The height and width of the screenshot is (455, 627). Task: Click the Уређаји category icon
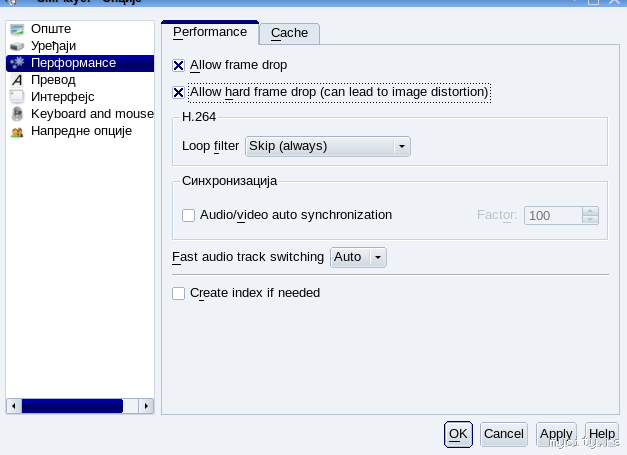click(16, 46)
